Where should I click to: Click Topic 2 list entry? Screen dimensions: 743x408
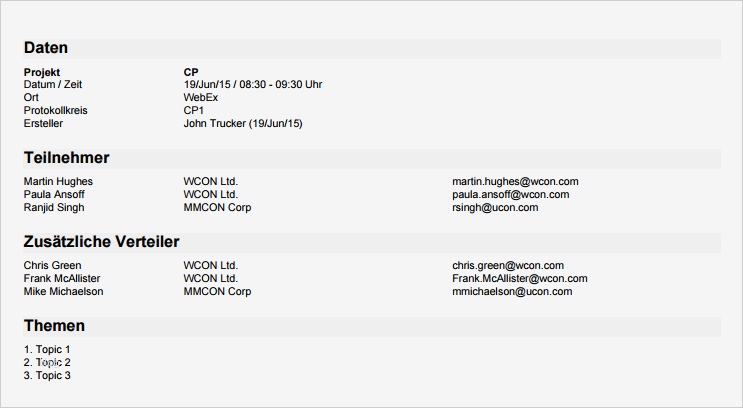(47, 362)
